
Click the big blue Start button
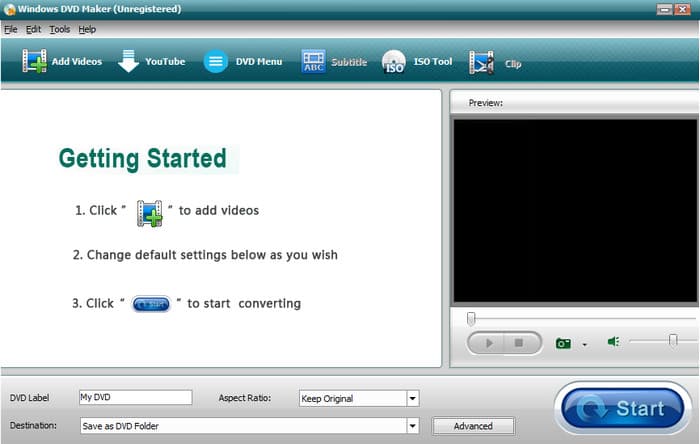point(625,408)
